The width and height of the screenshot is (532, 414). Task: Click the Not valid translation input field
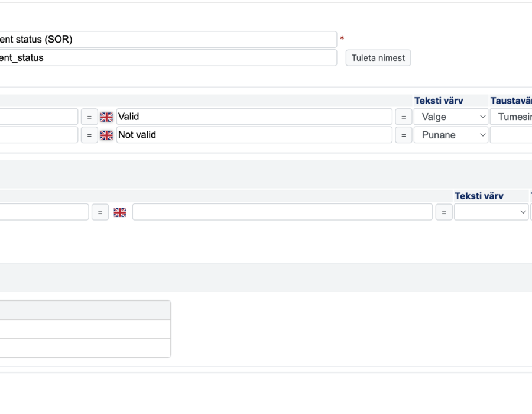(254, 135)
